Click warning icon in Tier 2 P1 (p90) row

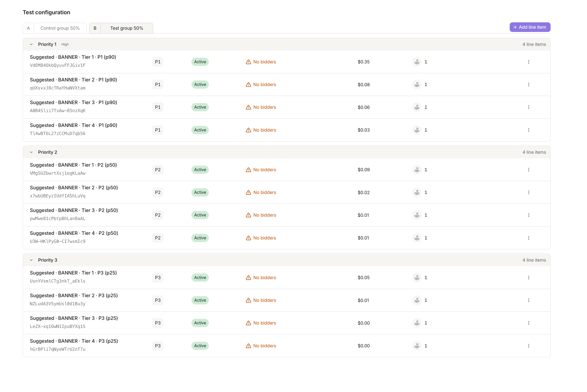(248, 85)
